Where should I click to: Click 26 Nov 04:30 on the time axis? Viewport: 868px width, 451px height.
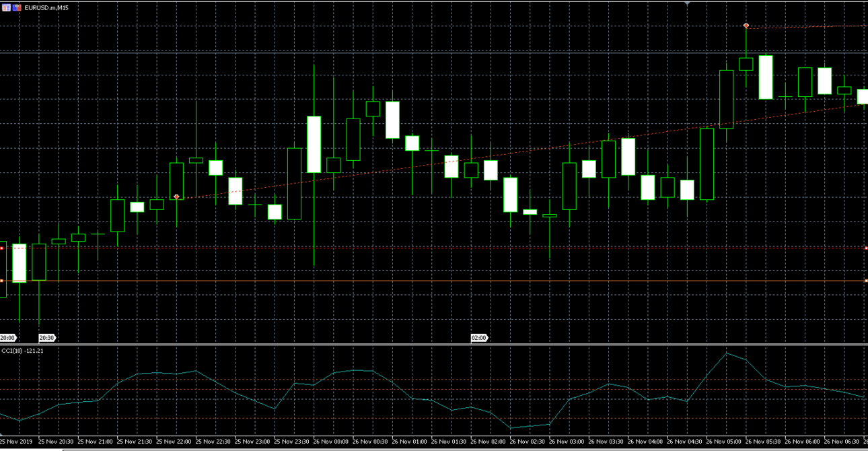[684, 442]
